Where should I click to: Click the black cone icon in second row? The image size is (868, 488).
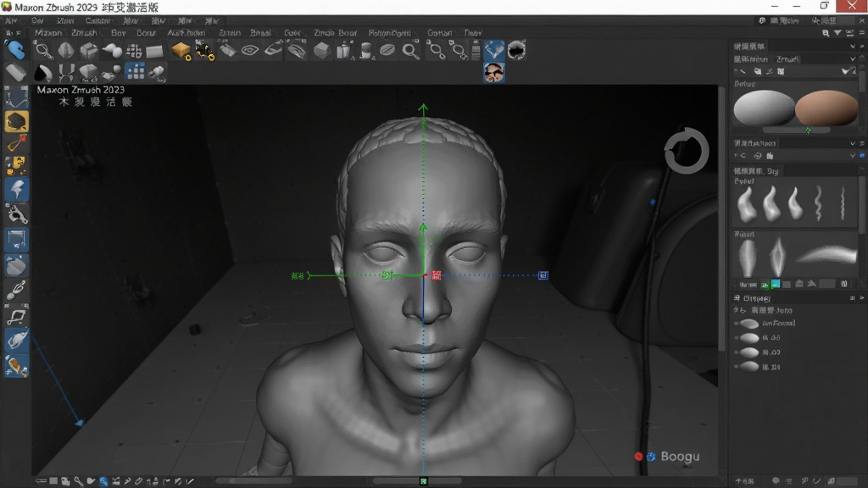[x=43, y=73]
